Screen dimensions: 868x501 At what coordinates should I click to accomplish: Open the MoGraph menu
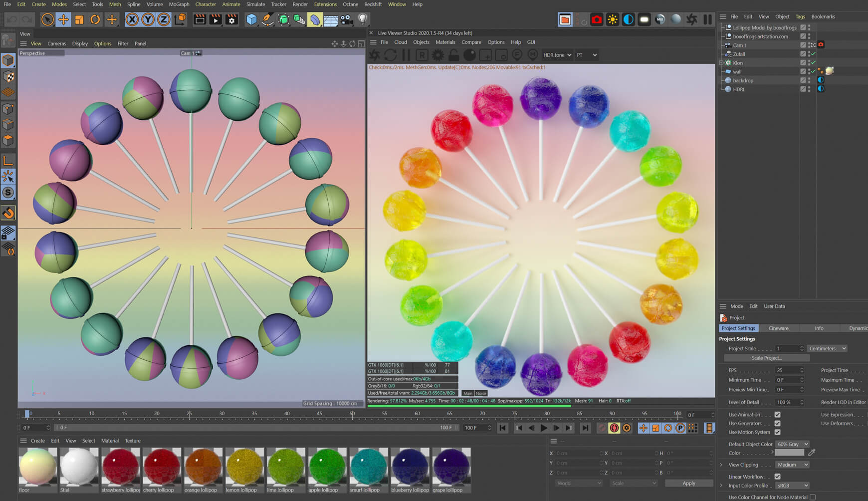[x=179, y=4]
